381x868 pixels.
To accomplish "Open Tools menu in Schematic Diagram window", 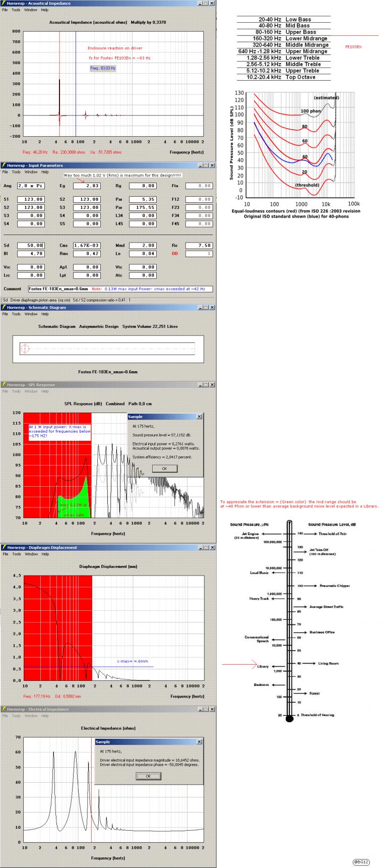I will [16, 314].
